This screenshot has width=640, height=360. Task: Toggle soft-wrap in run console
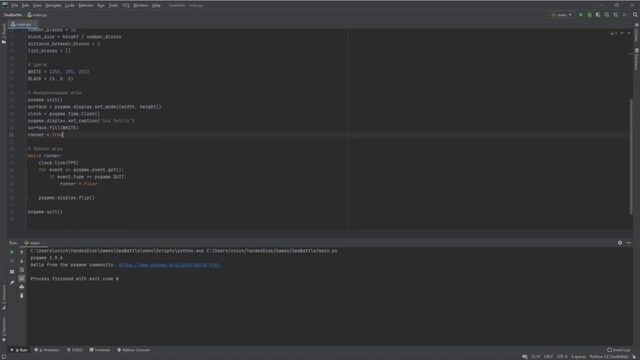22,269
